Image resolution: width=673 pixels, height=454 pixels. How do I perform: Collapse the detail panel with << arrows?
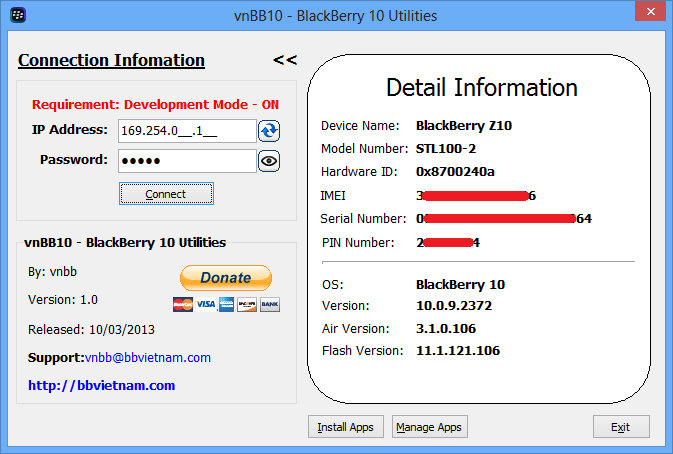(285, 60)
